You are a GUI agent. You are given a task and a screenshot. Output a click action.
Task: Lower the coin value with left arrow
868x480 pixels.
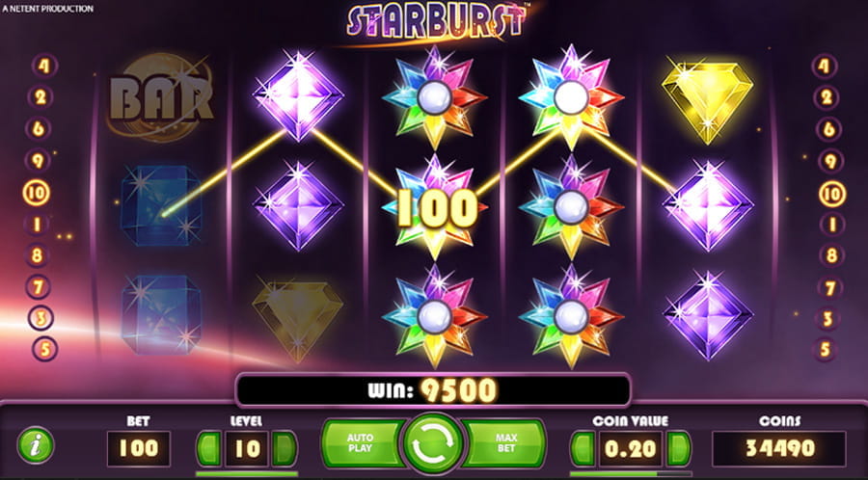pyautogui.click(x=583, y=448)
